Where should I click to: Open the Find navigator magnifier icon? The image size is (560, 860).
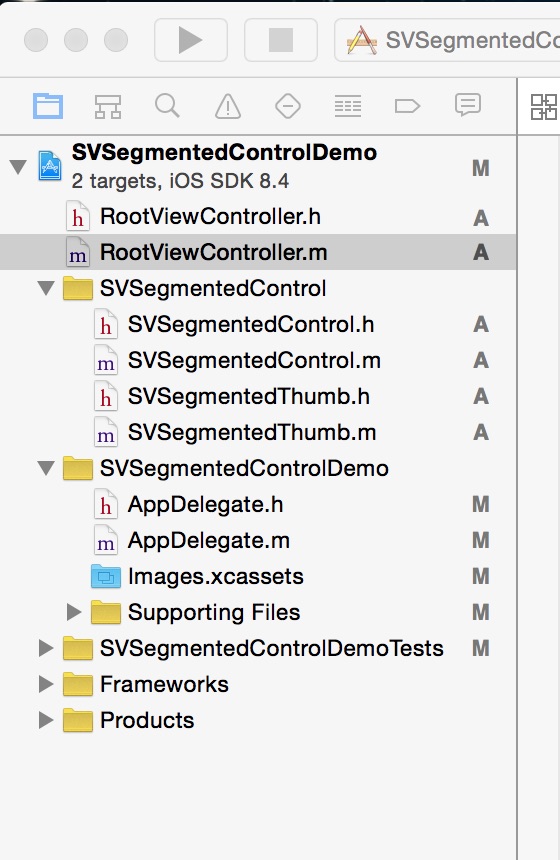[167, 105]
